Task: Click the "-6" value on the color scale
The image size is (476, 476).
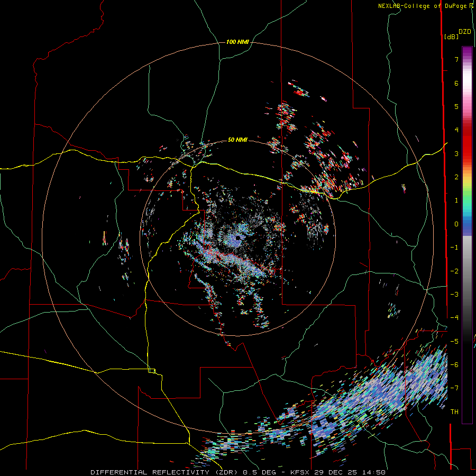Action: (454, 365)
